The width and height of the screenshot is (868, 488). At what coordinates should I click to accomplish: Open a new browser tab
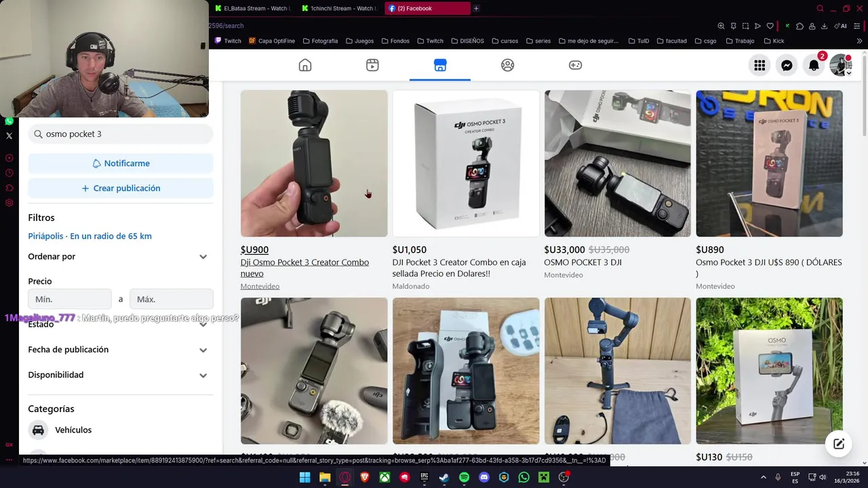(x=476, y=8)
